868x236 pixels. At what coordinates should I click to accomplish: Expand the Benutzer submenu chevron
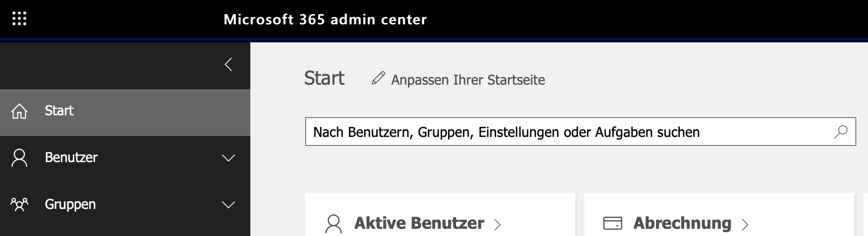(x=228, y=158)
